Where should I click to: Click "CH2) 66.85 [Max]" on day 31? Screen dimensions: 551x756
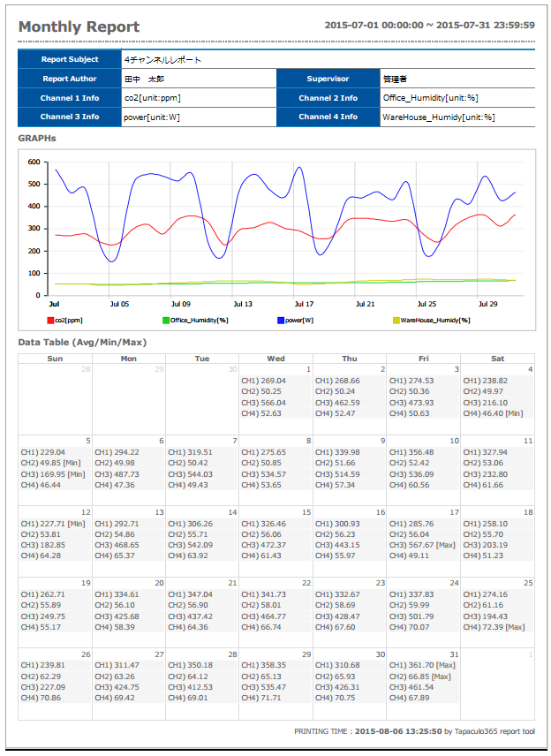coord(420,676)
